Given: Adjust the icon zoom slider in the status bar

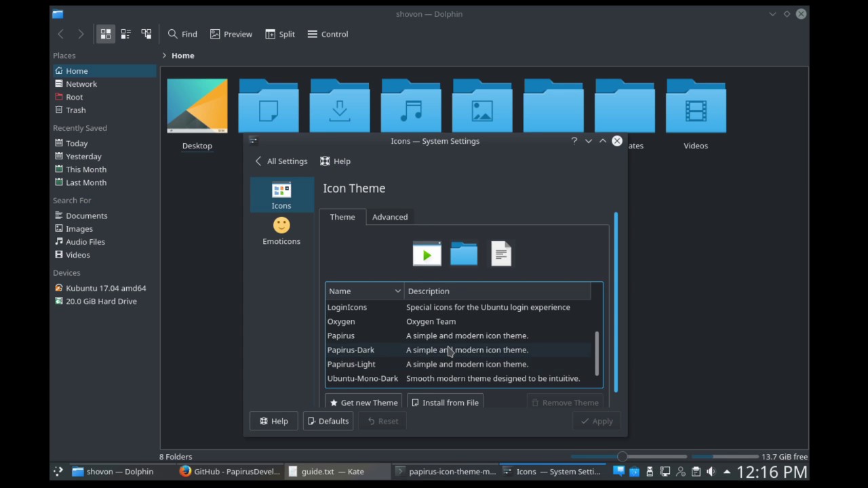Looking at the screenshot, I should 622,456.
